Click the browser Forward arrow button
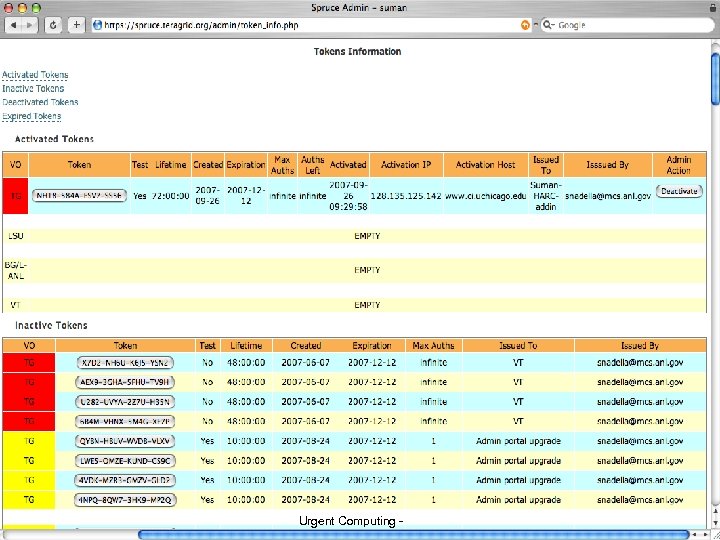The image size is (720, 540). click(30, 24)
